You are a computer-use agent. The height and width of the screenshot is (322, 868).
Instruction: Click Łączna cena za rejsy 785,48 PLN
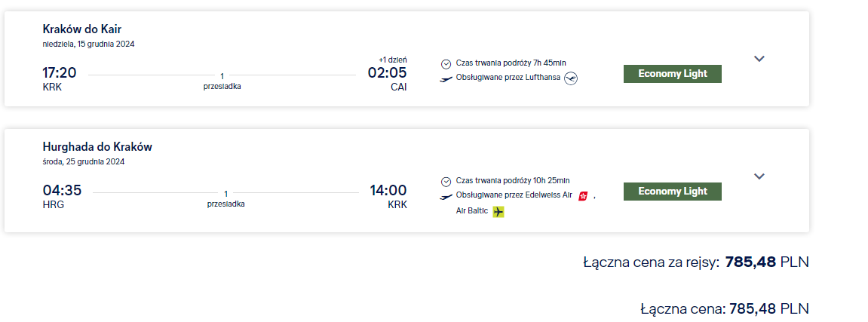tap(696, 262)
